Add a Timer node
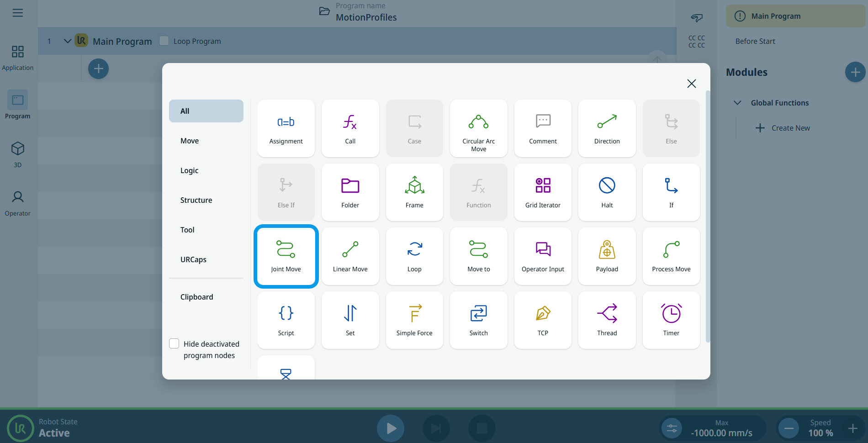This screenshot has width=868, height=443. click(x=671, y=320)
